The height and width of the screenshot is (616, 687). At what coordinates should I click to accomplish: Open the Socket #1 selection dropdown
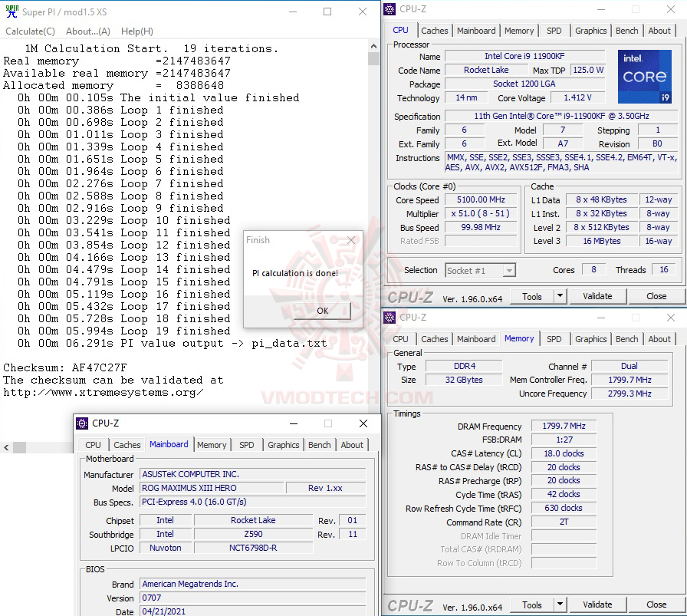point(480,271)
